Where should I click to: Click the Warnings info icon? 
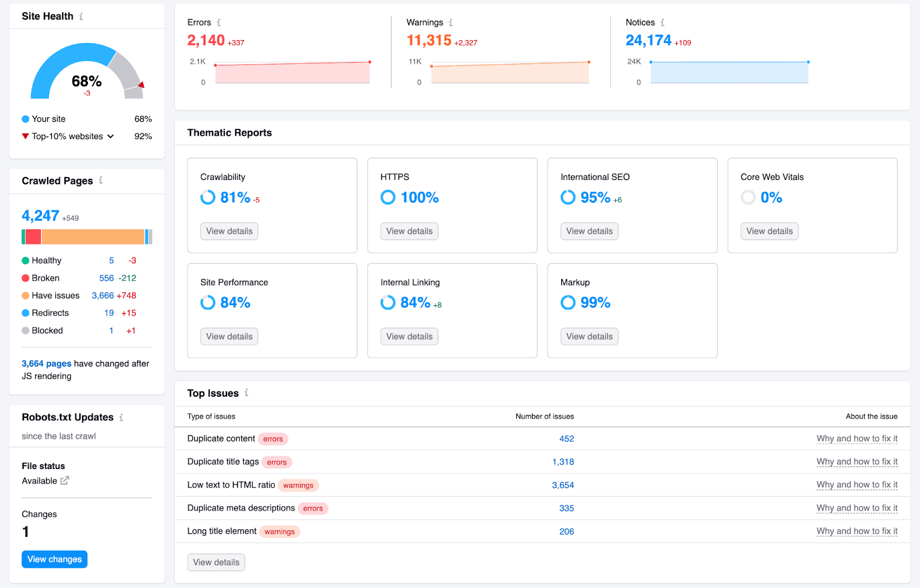[x=451, y=22]
